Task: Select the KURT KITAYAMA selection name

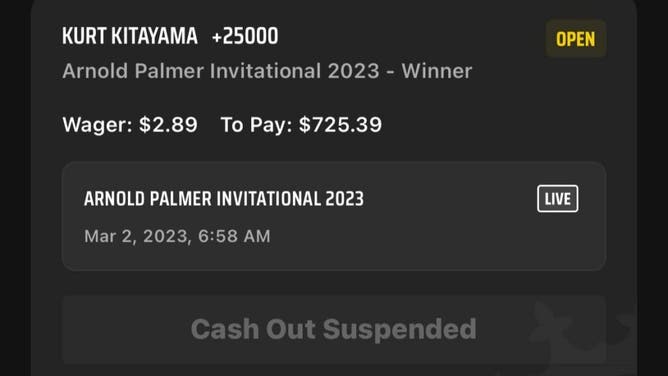Action: click(130, 36)
